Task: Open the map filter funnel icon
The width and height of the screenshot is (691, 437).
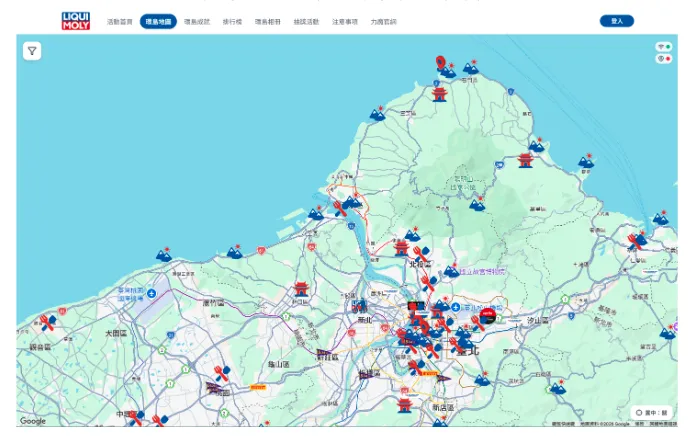Action: (x=32, y=51)
